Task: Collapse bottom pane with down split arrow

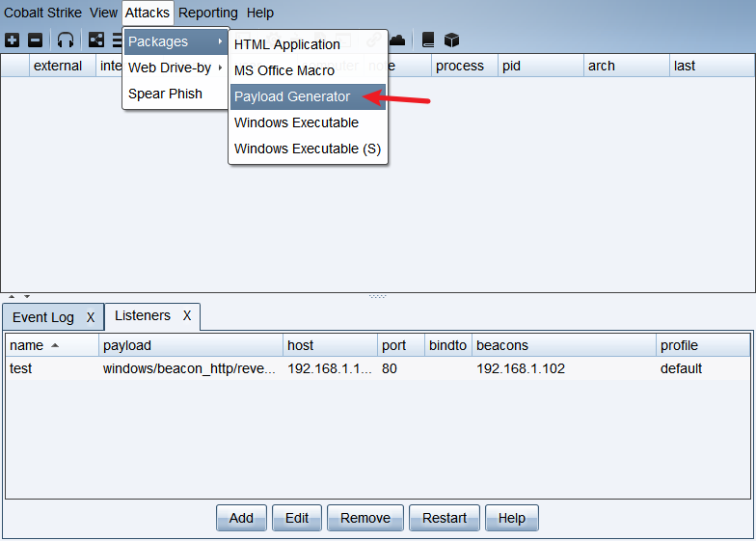Action: pos(27,297)
